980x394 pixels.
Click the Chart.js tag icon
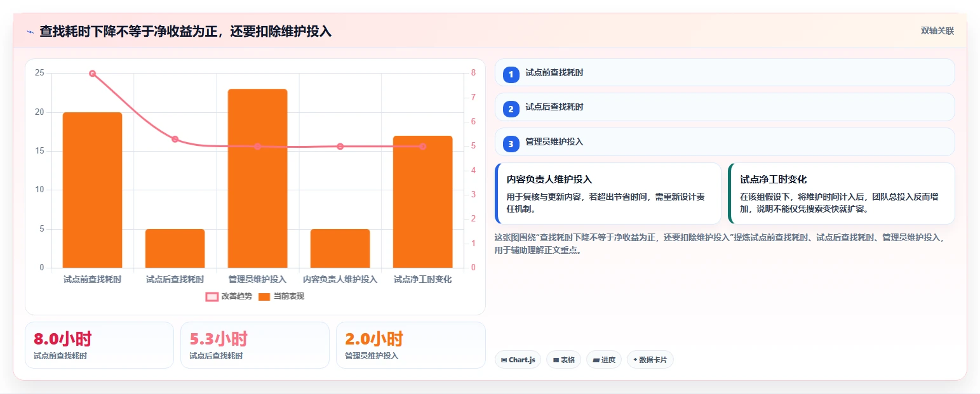(504, 360)
